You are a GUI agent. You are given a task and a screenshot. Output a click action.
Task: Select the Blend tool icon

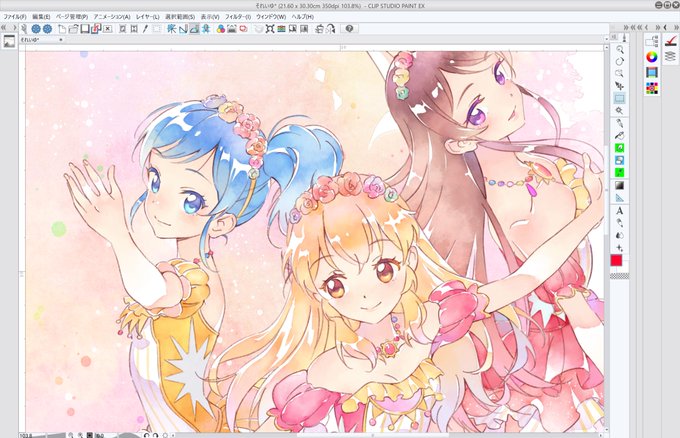[620, 235]
